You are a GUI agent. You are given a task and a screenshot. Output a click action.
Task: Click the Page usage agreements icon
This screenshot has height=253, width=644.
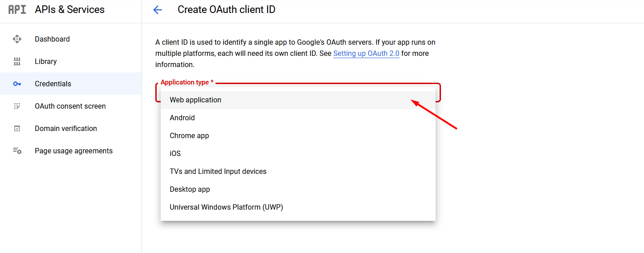(17, 151)
